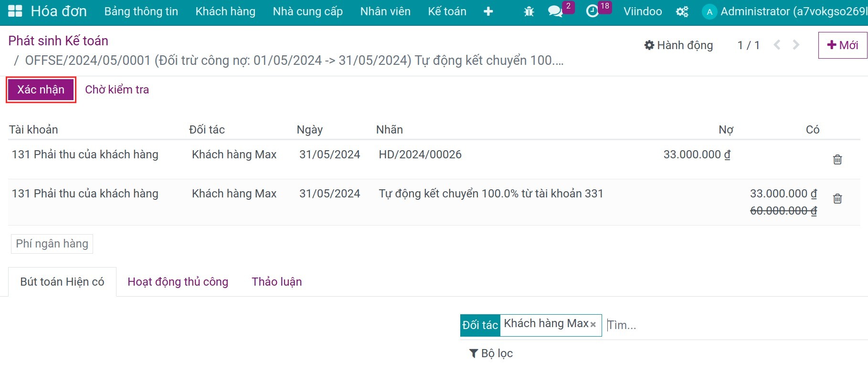Click the Xác nhận button
This screenshot has width=868, height=371.
(x=41, y=90)
